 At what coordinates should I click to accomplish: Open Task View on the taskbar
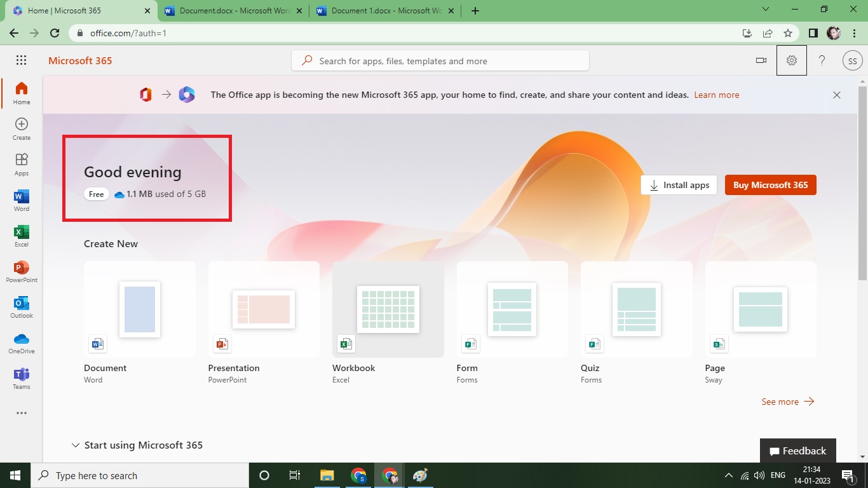click(x=295, y=475)
